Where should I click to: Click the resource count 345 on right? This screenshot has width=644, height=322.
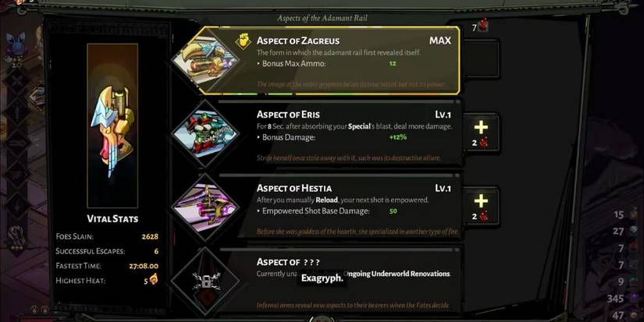tap(615, 299)
